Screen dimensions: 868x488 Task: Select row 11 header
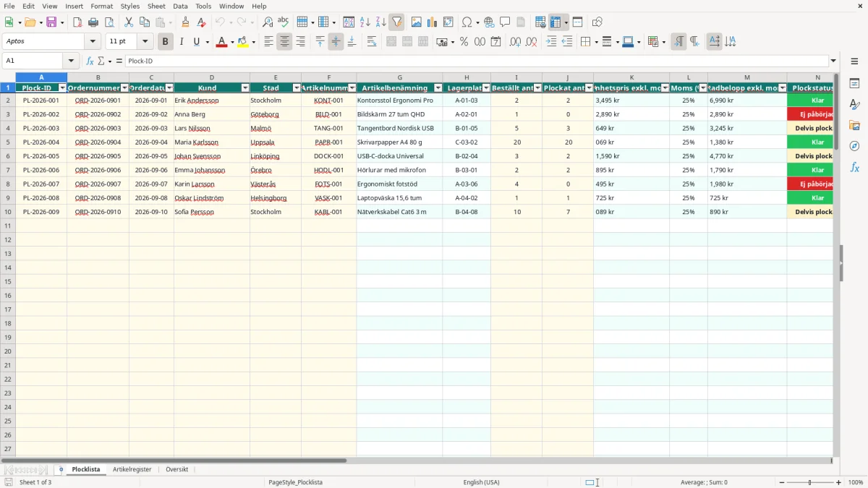pos(8,226)
